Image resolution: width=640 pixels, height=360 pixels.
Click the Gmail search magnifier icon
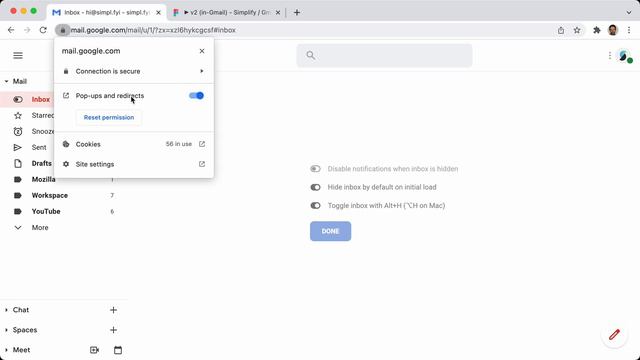pyautogui.click(x=311, y=55)
